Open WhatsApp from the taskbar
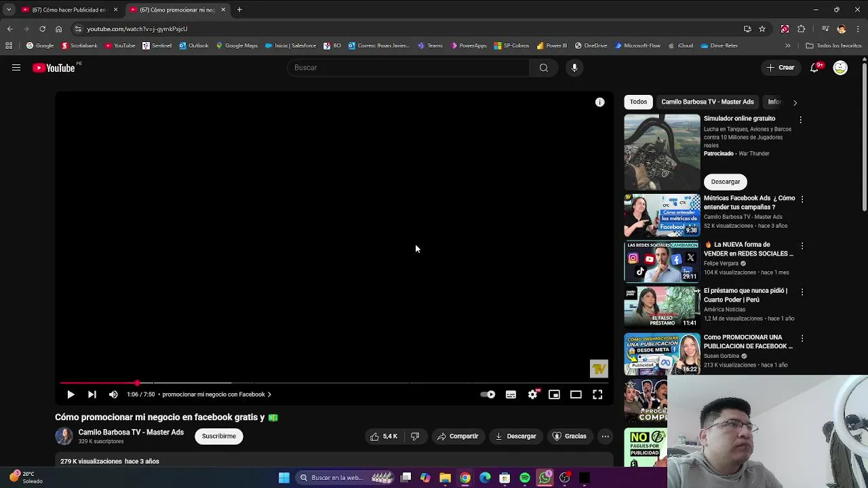The image size is (868, 488). pos(545,478)
